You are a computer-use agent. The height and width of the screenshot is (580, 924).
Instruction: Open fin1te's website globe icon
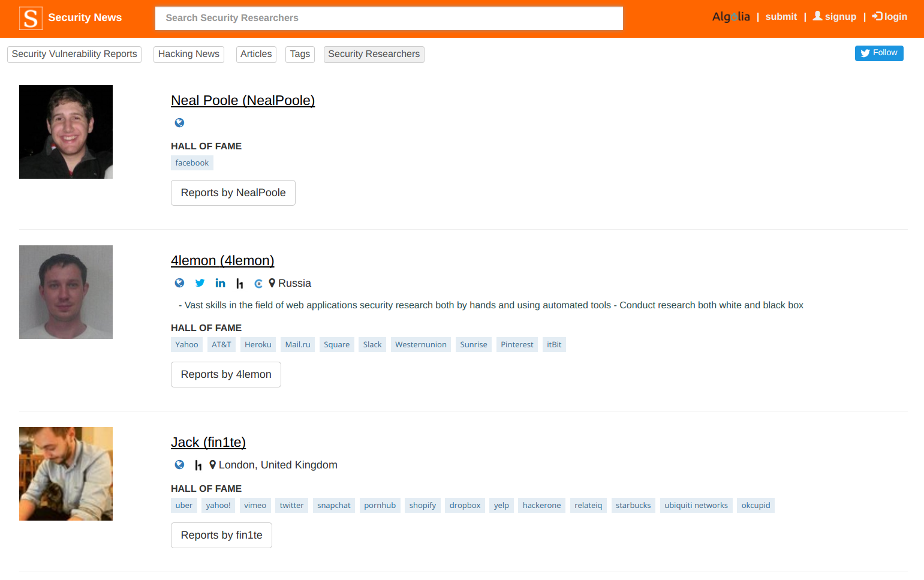(179, 465)
